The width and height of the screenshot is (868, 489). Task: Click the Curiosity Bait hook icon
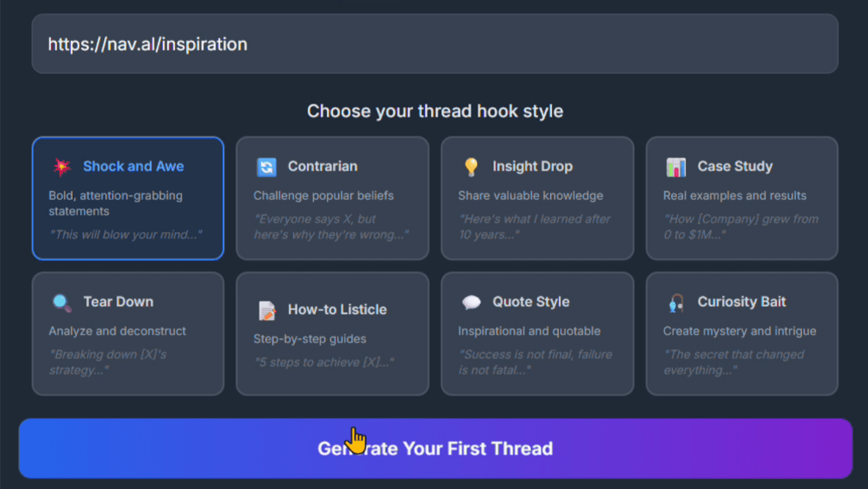coord(676,302)
